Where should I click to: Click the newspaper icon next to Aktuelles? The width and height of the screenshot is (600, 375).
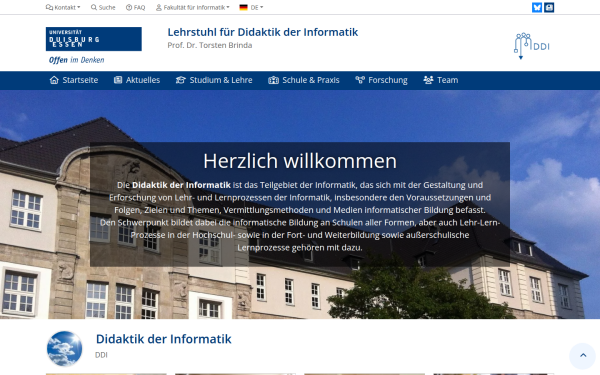pyautogui.click(x=118, y=80)
